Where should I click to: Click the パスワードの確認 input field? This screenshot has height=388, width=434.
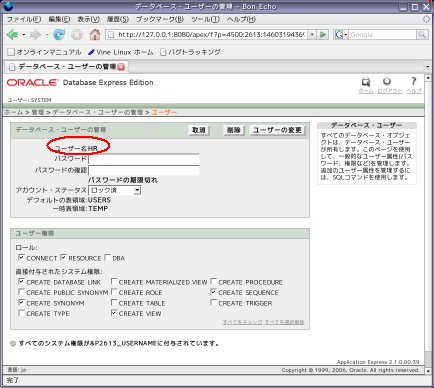pos(144,170)
